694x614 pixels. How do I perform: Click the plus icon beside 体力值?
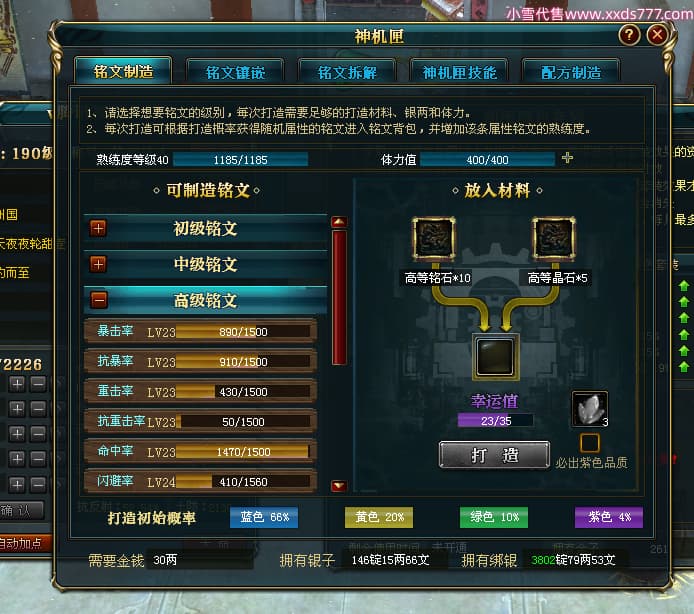[x=567, y=158]
